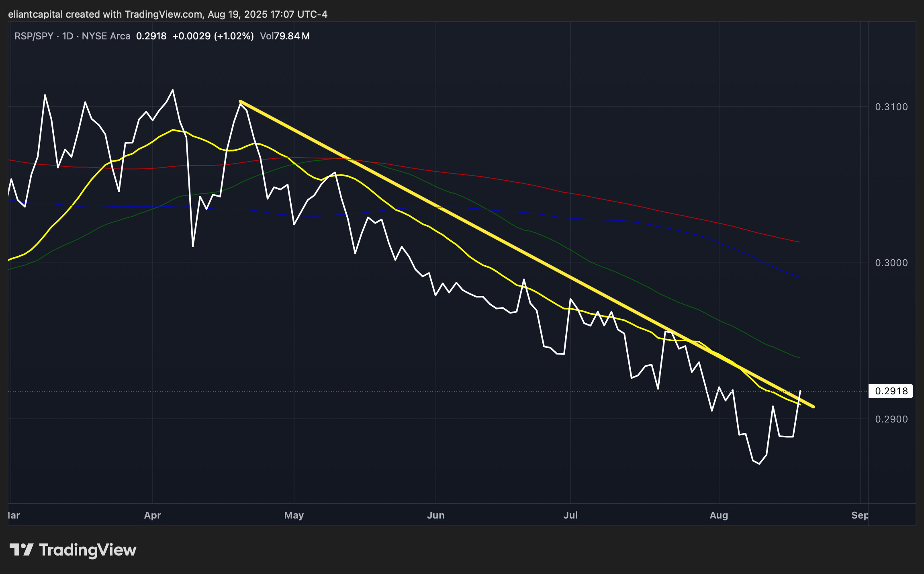Click the RSP/SPY symbol label
The height and width of the screenshot is (574, 924).
[x=34, y=36]
